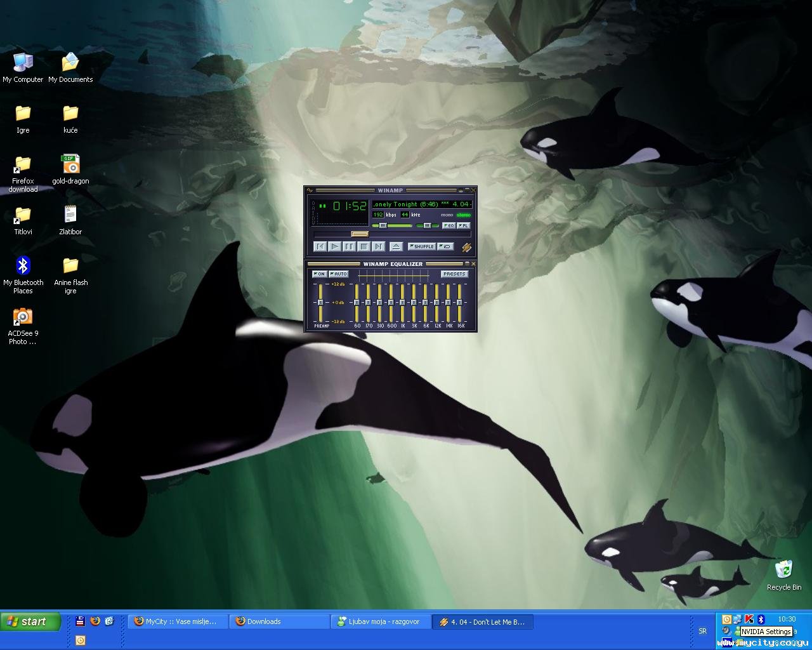Screen dimensions: 812x650
Task: Click the 14K equalizer slider
Action: pyautogui.click(x=449, y=303)
